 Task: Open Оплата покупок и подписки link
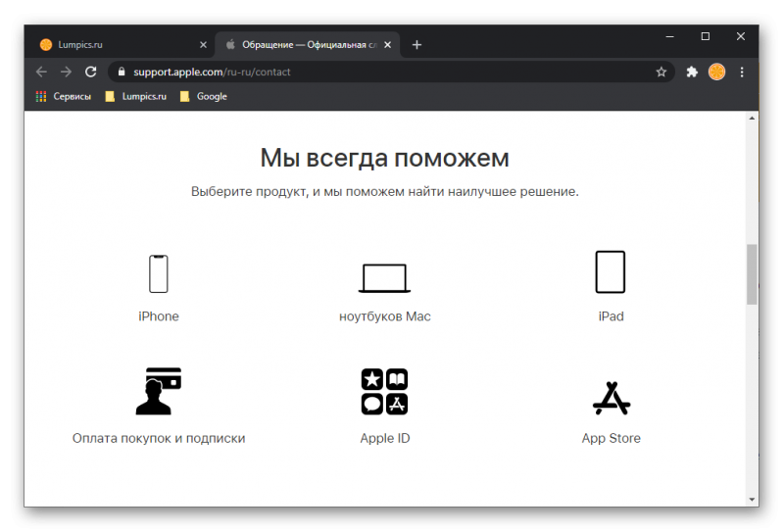pyautogui.click(x=159, y=439)
